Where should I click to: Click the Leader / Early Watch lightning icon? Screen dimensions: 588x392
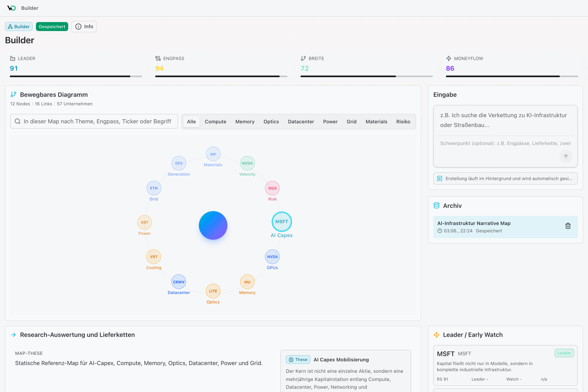coord(437,335)
